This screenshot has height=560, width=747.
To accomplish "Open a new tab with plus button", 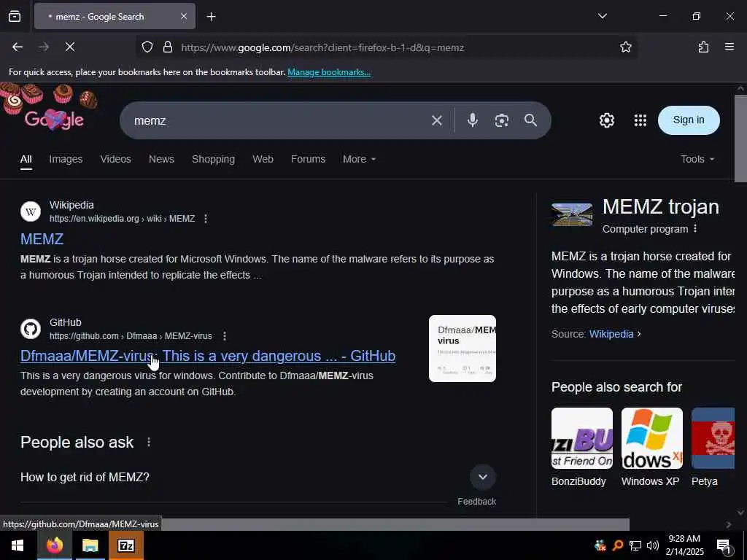I will (211, 17).
